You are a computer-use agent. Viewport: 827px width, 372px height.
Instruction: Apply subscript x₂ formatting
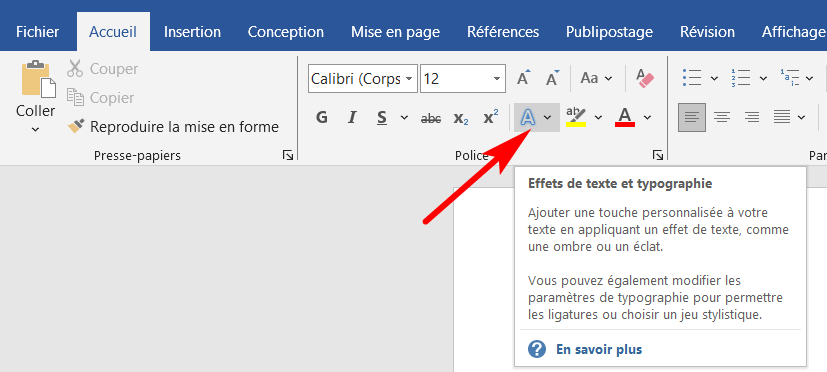point(460,118)
